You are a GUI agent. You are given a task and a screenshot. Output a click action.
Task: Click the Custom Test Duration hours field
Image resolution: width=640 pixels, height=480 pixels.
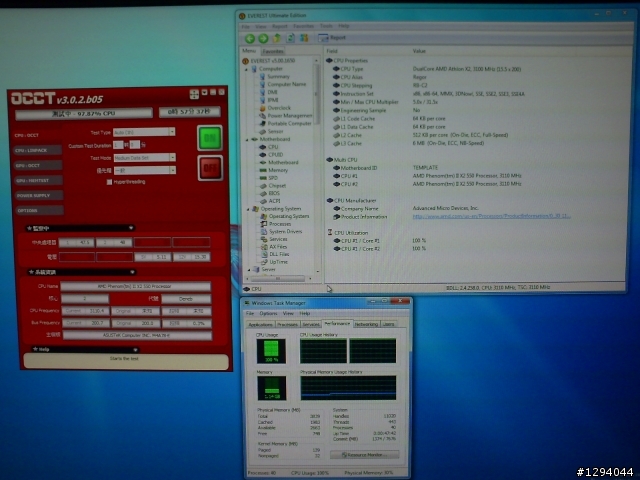[118, 145]
